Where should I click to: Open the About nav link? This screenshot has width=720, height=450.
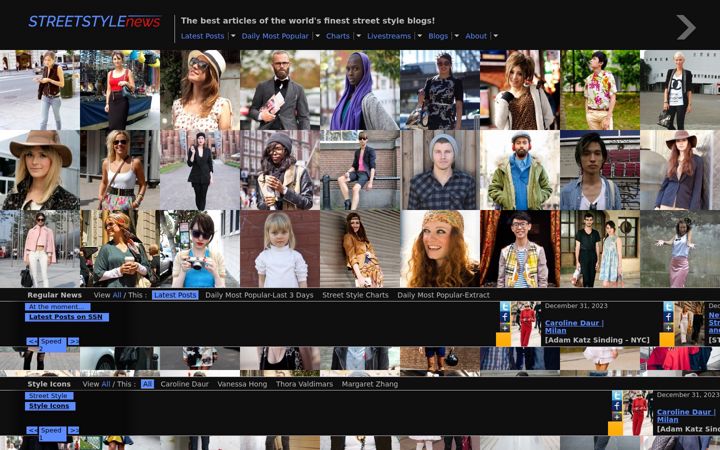click(476, 36)
